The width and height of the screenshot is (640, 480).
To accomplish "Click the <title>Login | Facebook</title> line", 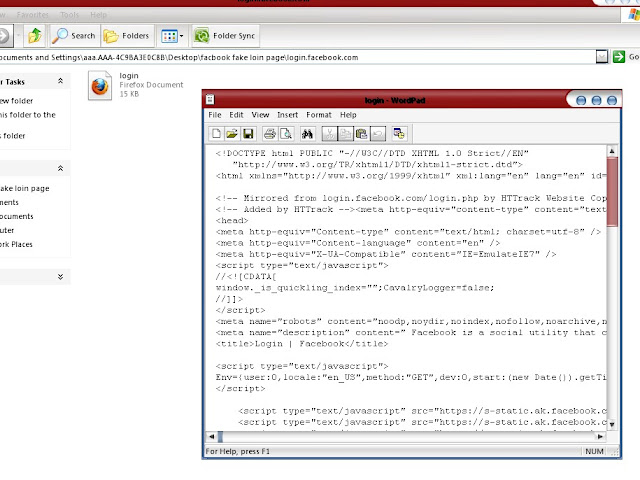I will (302, 344).
